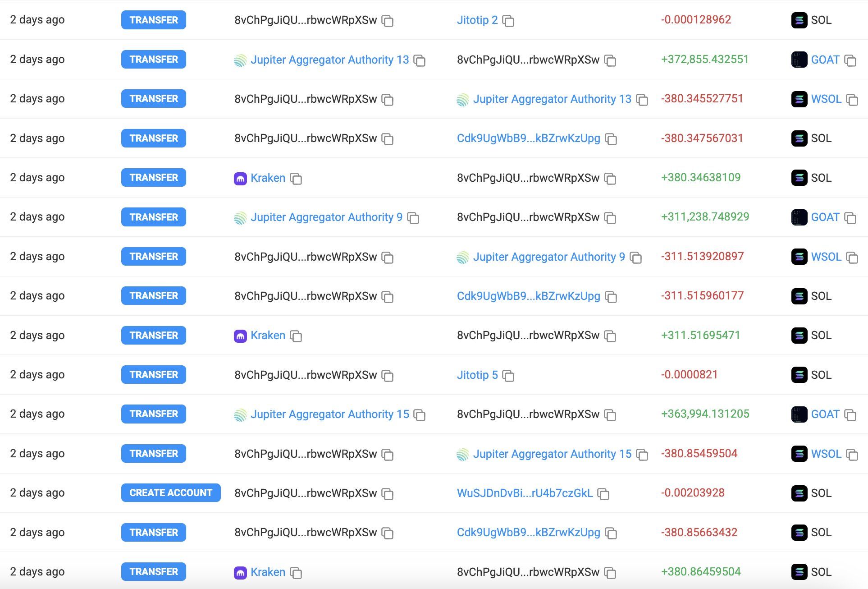Select the amount -380.347567031

pyautogui.click(x=702, y=138)
